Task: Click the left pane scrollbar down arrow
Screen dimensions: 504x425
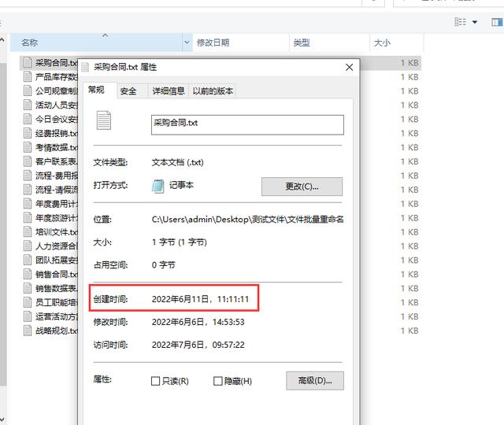Action: point(2,419)
